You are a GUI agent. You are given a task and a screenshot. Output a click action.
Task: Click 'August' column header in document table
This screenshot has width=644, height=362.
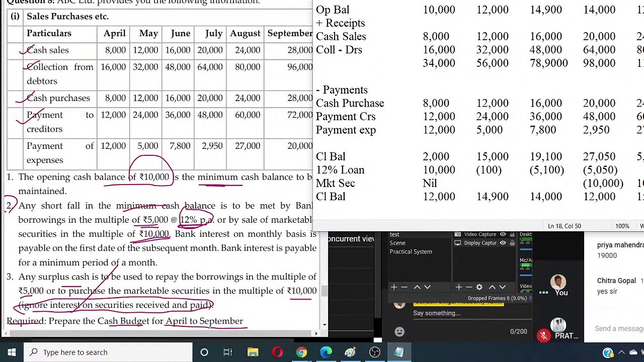pos(245,33)
